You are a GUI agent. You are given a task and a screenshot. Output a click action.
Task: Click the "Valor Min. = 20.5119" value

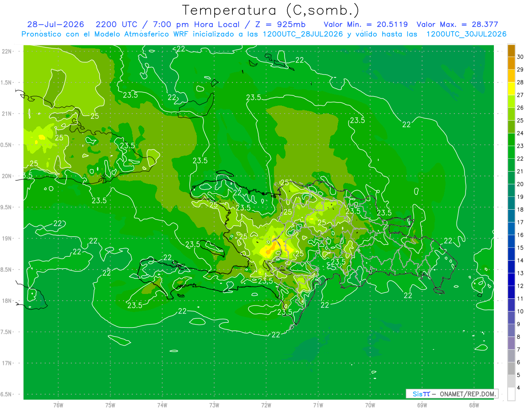pos(366,24)
